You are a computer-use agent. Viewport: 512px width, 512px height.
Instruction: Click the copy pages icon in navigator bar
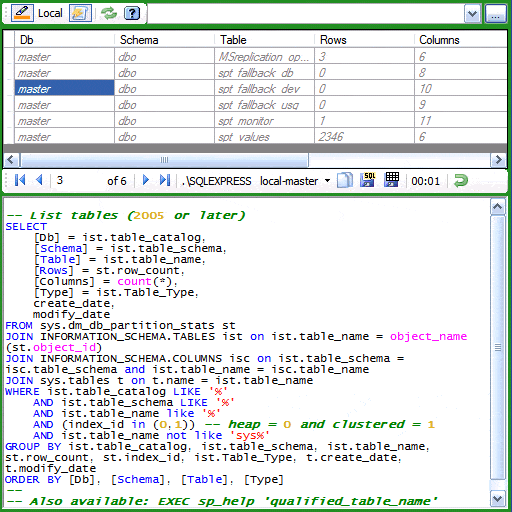click(345, 180)
